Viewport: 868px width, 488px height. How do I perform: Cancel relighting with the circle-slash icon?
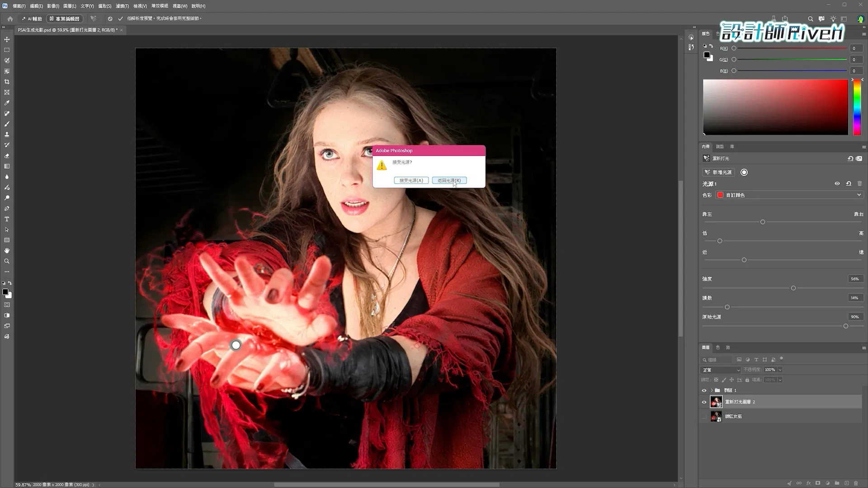tap(110, 19)
